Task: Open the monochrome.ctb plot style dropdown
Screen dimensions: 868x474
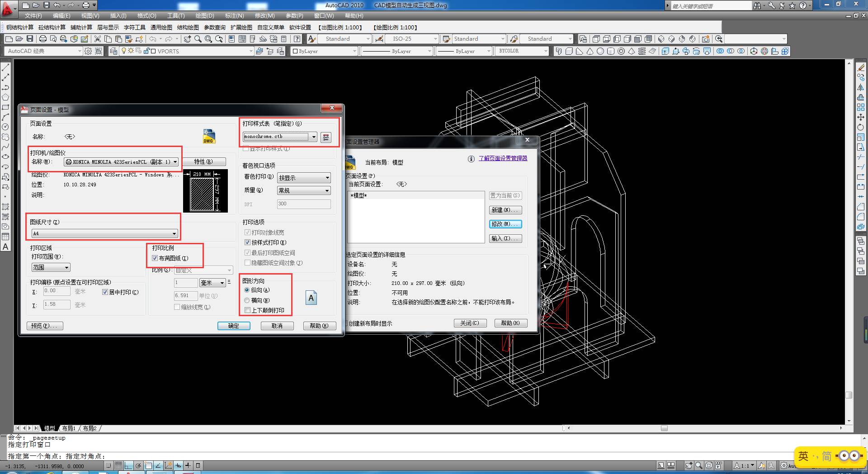Action: click(x=280, y=137)
